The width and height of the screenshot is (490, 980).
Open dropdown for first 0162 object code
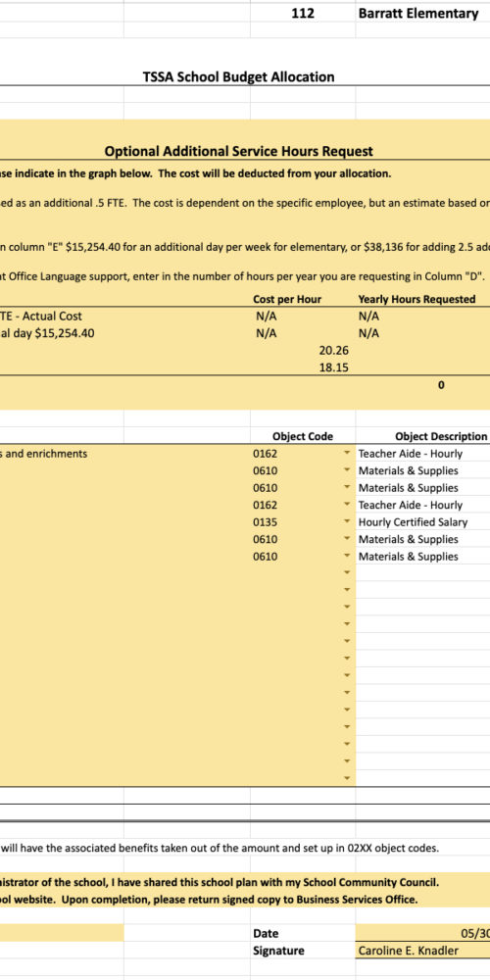coord(346,454)
